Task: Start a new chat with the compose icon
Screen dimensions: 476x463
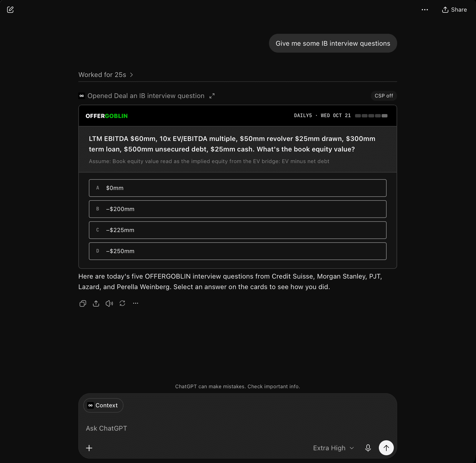Action: pos(10,10)
